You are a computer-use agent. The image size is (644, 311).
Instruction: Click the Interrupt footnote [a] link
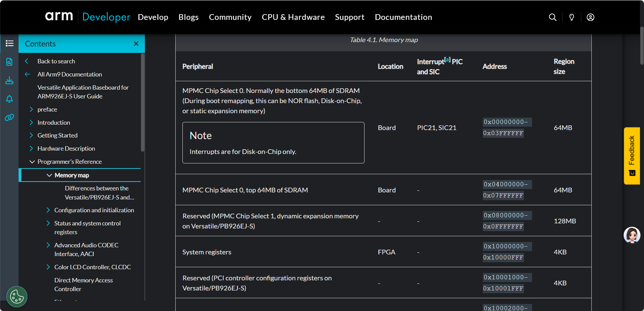tap(447, 60)
